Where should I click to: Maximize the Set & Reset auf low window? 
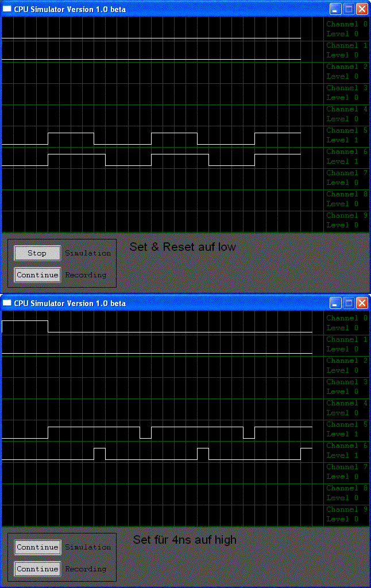(349, 9)
